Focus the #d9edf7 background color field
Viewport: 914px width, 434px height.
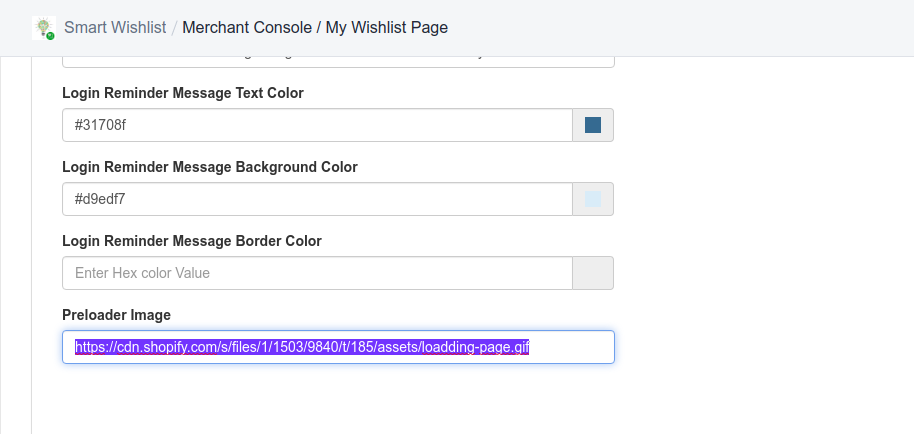(x=318, y=199)
